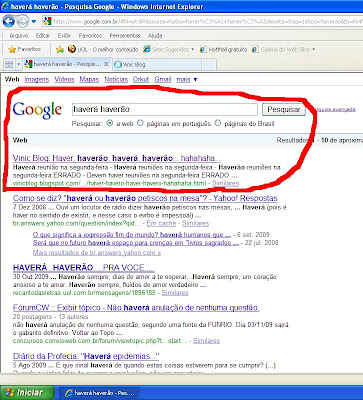Click the Google logo
Viewport: 363px width, 400px height.
(37, 110)
